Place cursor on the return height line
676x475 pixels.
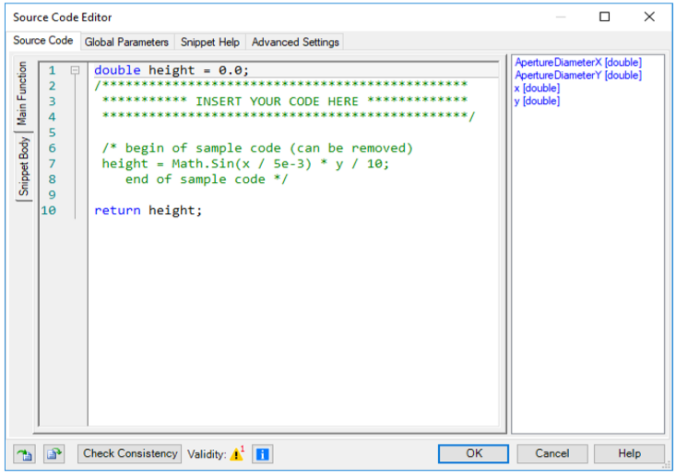148,210
